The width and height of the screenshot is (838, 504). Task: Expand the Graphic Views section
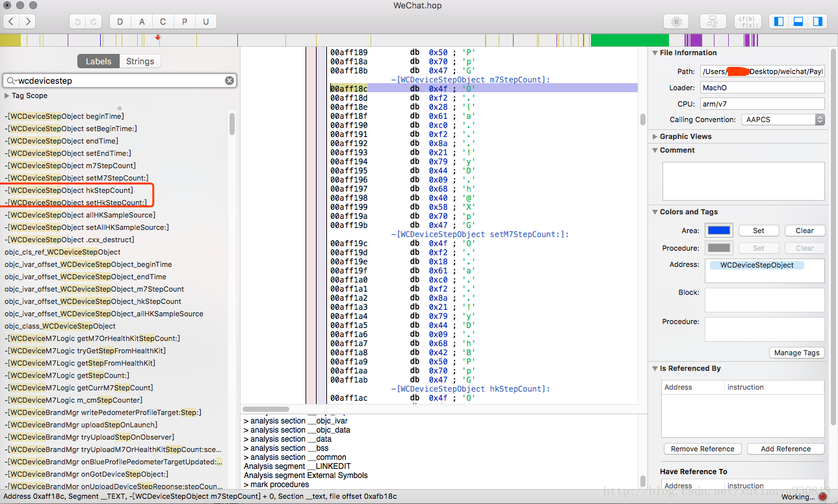tap(655, 136)
